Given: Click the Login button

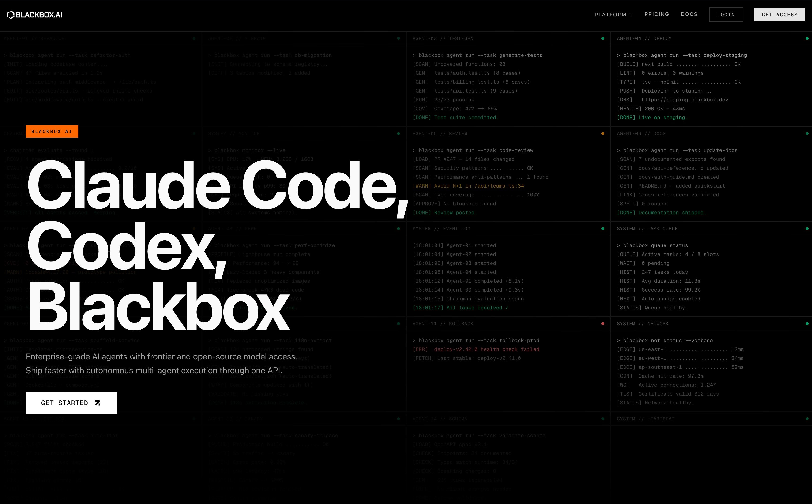Looking at the screenshot, I should [726, 15].
